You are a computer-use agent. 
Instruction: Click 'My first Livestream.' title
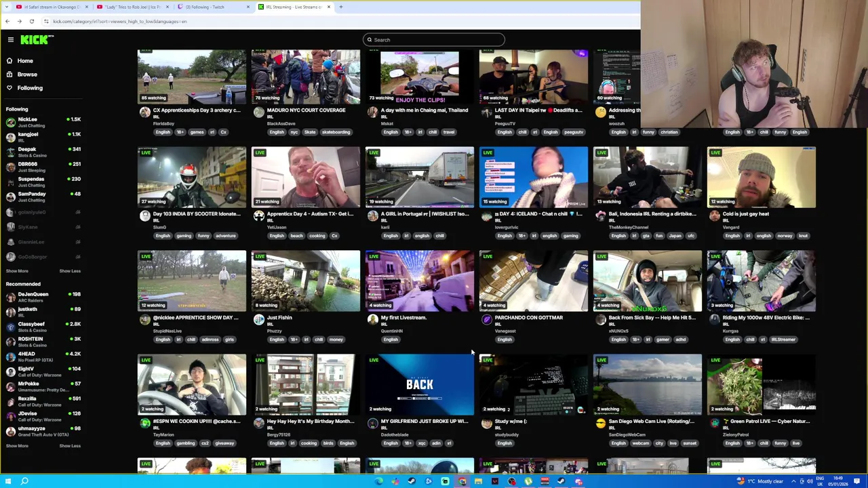(x=403, y=318)
